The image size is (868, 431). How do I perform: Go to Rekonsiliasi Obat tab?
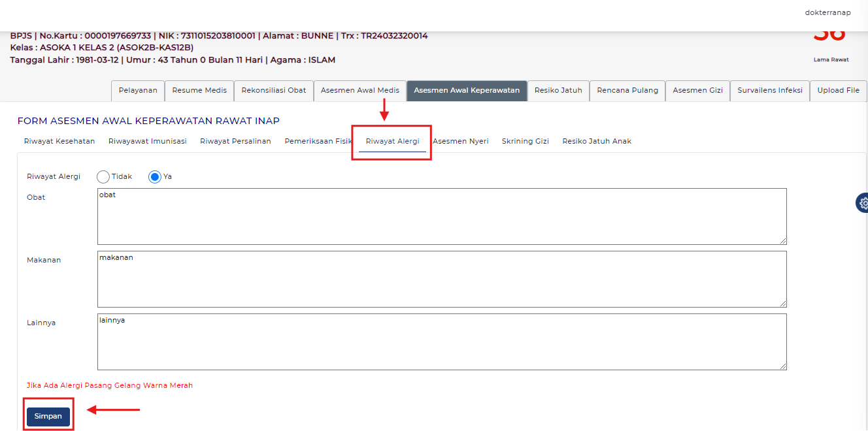[274, 91]
